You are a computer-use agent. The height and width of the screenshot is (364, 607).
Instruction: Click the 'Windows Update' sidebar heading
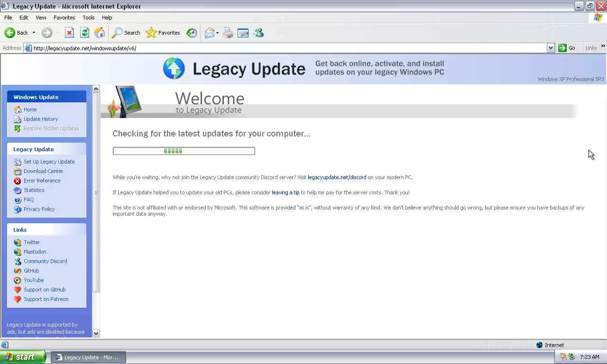tap(36, 97)
